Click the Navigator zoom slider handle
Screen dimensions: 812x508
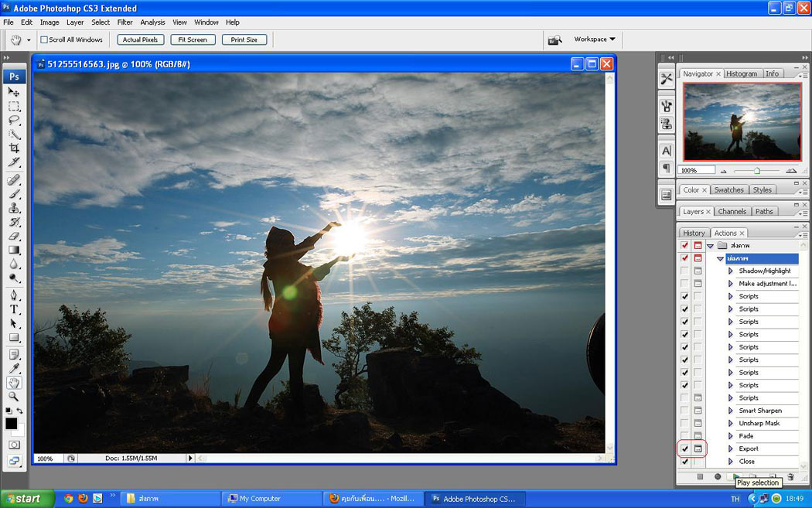coord(756,170)
